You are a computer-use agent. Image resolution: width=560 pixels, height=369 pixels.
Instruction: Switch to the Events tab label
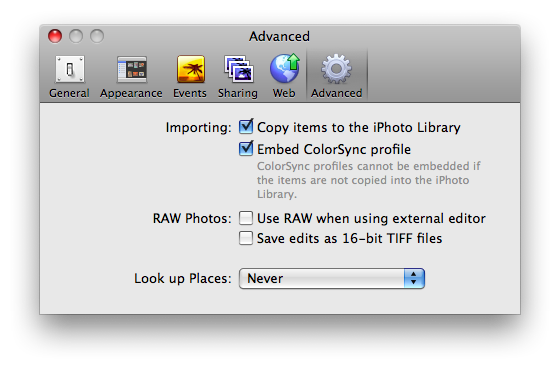tap(190, 93)
